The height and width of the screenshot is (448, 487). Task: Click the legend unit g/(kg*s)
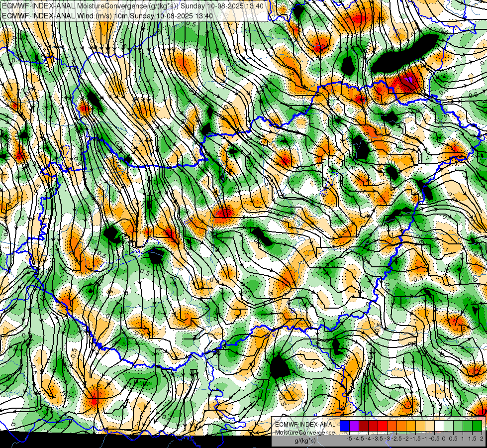tap(305, 441)
